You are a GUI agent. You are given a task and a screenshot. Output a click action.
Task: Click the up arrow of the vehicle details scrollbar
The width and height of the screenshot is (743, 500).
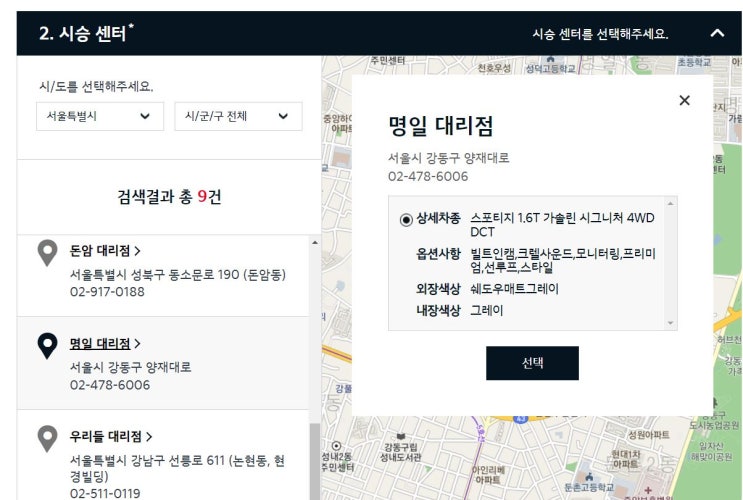tap(671, 203)
